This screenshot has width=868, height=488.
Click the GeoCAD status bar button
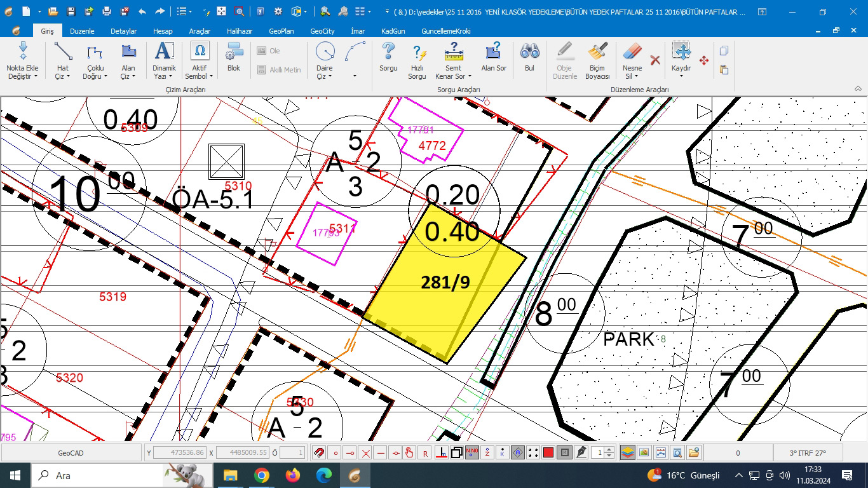point(71,453)
